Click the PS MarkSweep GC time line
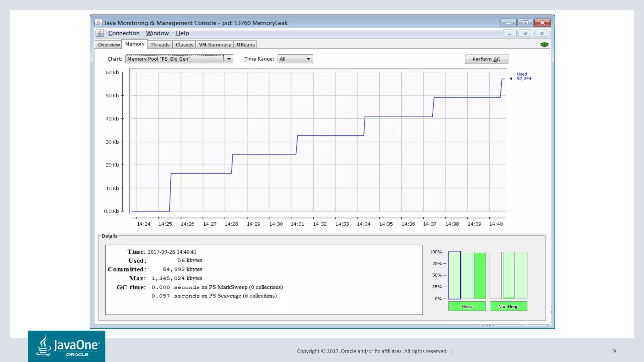 pos(217,287)
